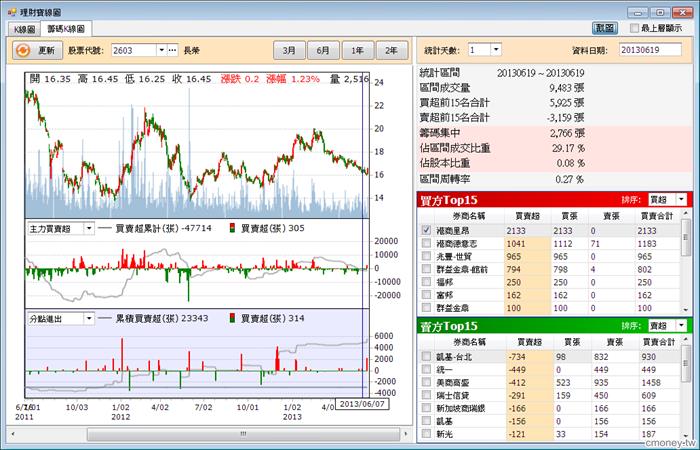
Task: Open stock lookup with the ellipsis button
Action: 173,49
